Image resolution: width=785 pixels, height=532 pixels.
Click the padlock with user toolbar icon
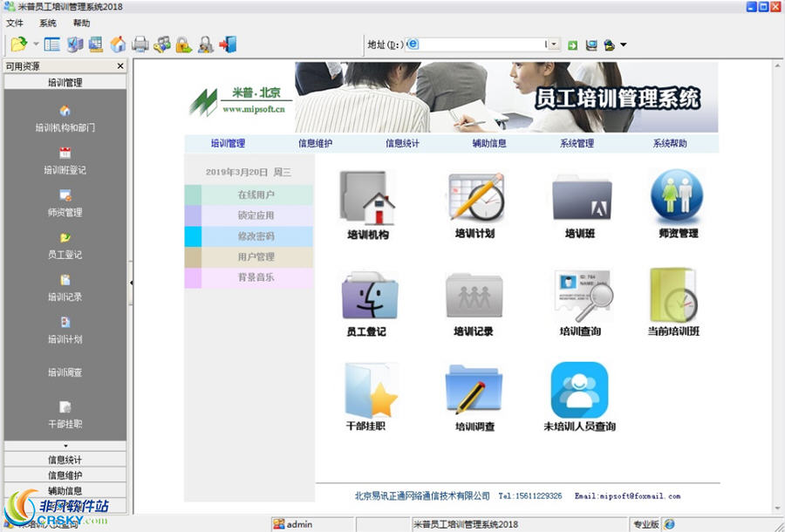tap(206, 44)
